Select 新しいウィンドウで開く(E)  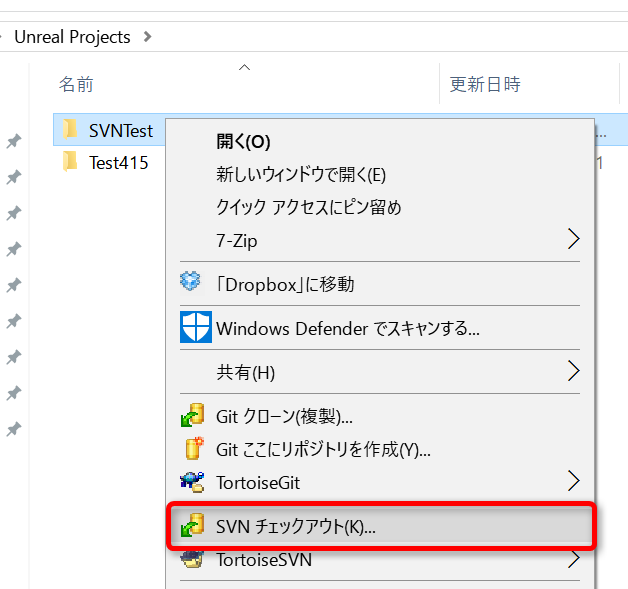380,175
